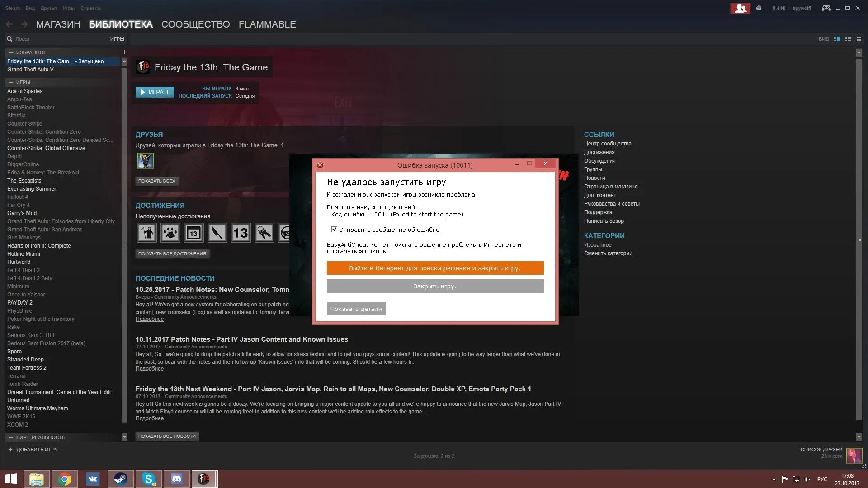Open the Друзья menu
This screenshot has height=488, width=868.
click(x=48, y=8)
